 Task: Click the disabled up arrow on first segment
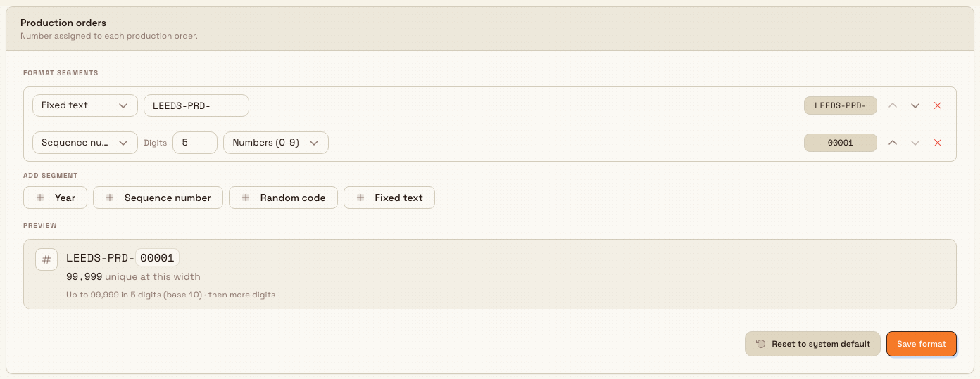tap(893, 105)
